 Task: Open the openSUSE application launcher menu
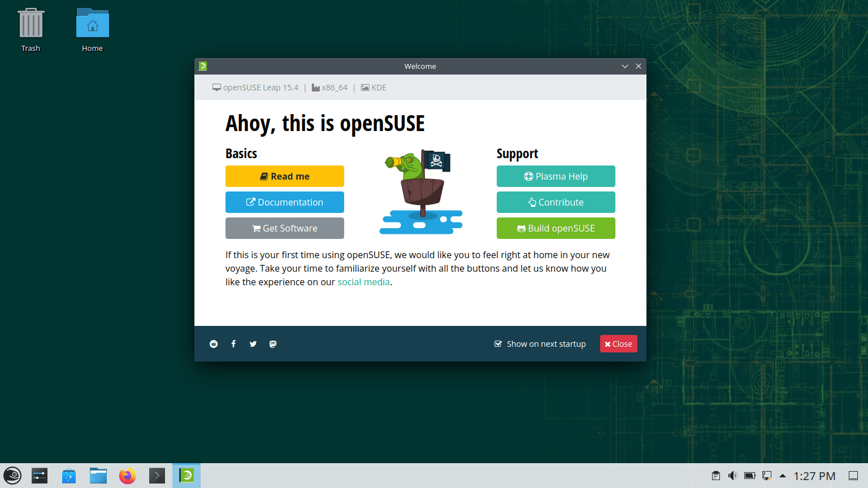pos(12,476)
